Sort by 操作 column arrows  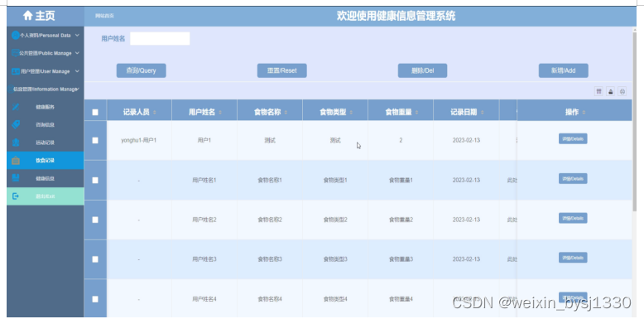tap(584, 113)
